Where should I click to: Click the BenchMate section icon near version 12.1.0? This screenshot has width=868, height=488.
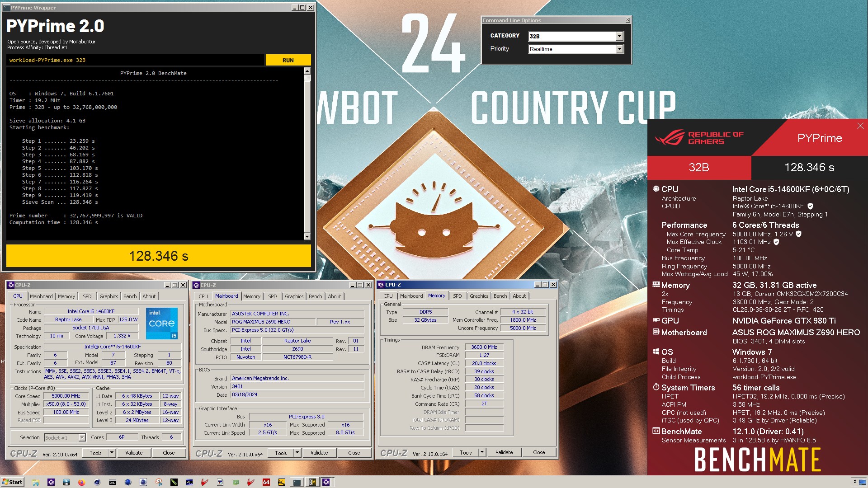(x=656, y=431)
